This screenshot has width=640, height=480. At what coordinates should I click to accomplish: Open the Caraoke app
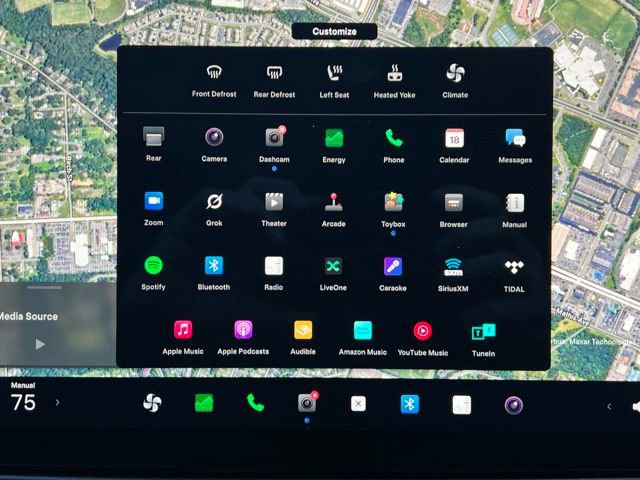tap(393, 266)
